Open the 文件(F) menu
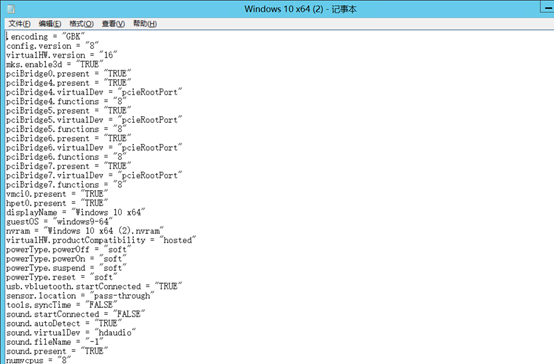 click(x=19, y=24)
